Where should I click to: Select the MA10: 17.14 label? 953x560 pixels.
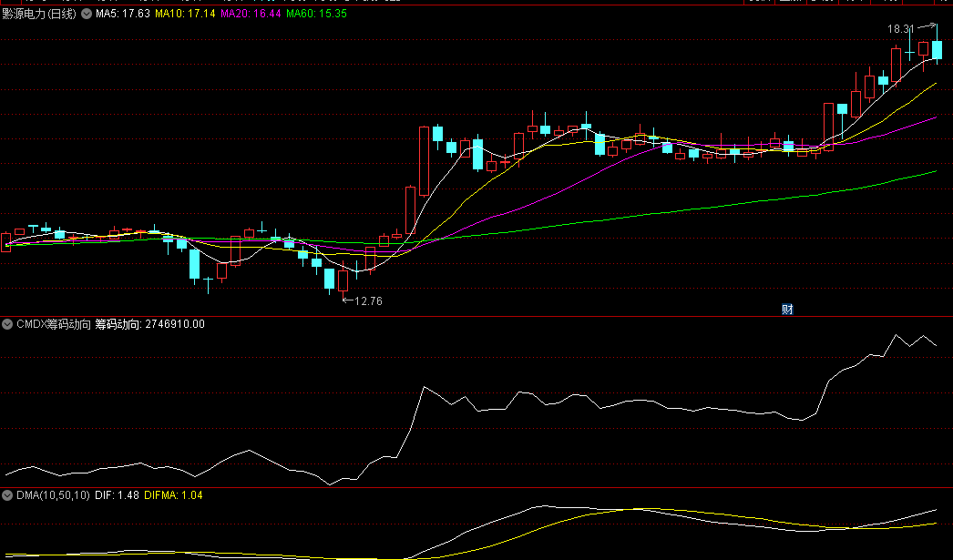pyautogui.click(x=185, y=14)
